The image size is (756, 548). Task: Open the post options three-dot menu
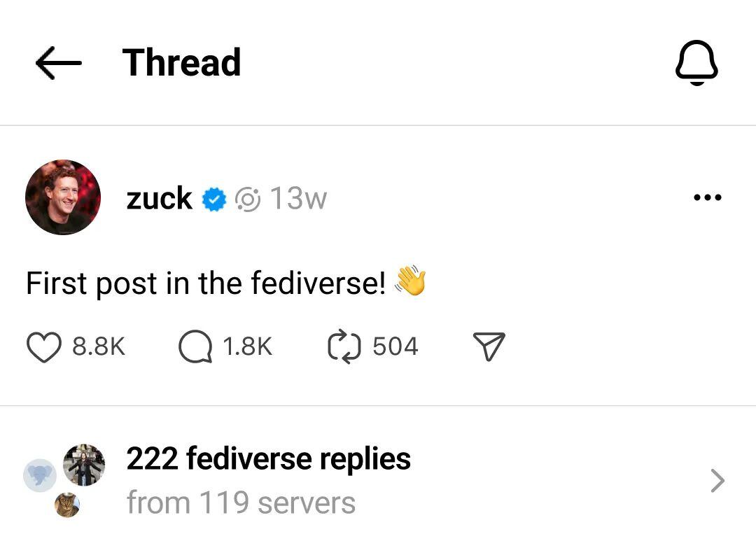[708, 197]
